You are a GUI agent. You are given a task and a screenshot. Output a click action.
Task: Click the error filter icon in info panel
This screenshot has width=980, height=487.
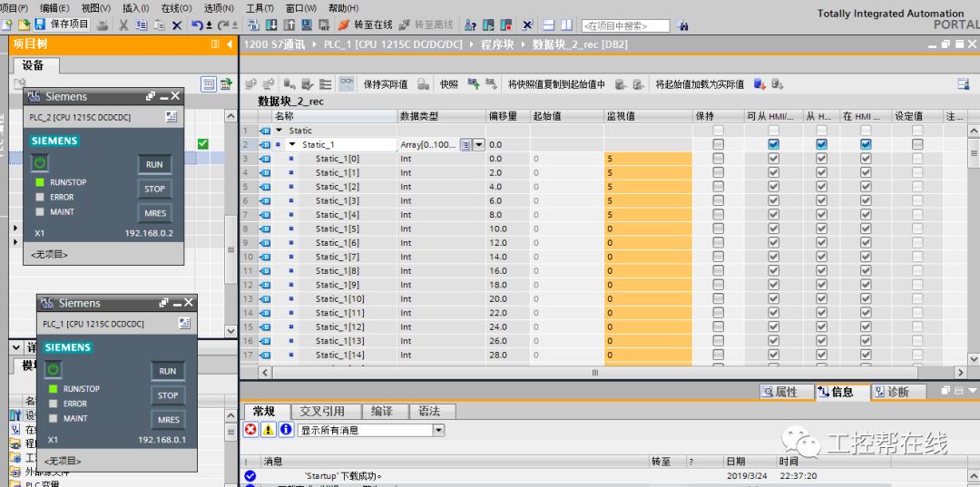point(251,430)
